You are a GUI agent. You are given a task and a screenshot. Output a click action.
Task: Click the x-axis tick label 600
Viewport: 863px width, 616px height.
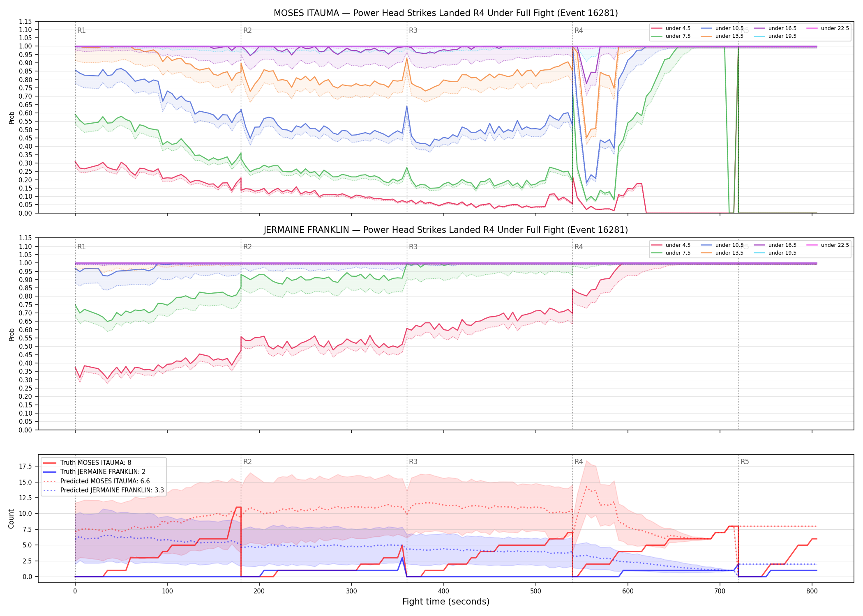(628, 591)
